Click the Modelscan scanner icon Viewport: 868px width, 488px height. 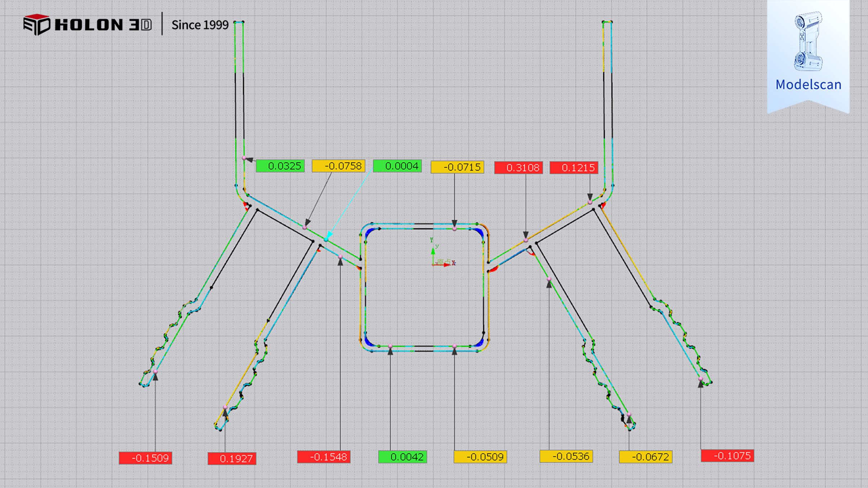click(x=808, y=41)
